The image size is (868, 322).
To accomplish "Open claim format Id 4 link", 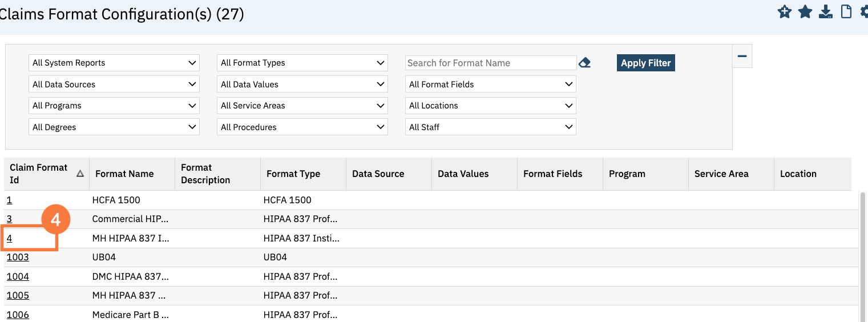I will [9, 238].
